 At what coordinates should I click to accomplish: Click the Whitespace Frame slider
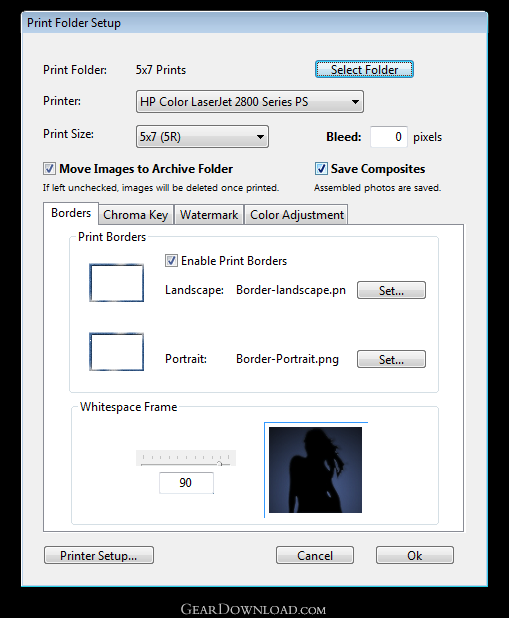(186, 458)
